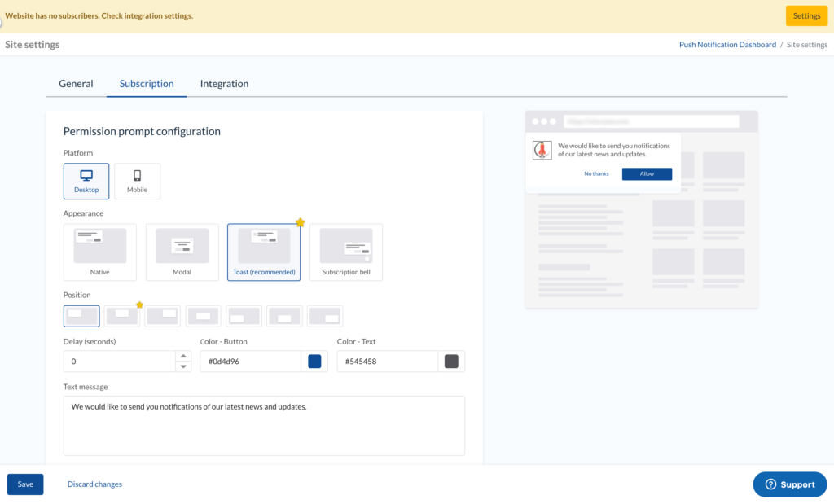
Task: Select the starred top-center position option
Action: (122, 316)
